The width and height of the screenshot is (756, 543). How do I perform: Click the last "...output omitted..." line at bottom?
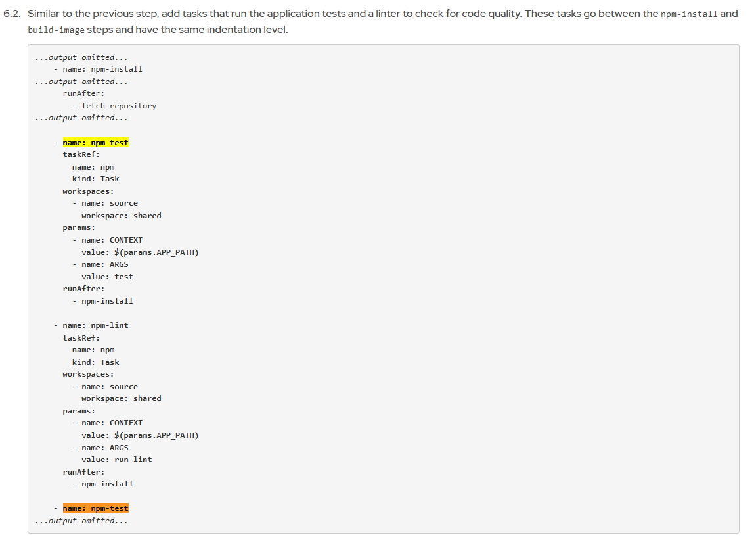81,521
